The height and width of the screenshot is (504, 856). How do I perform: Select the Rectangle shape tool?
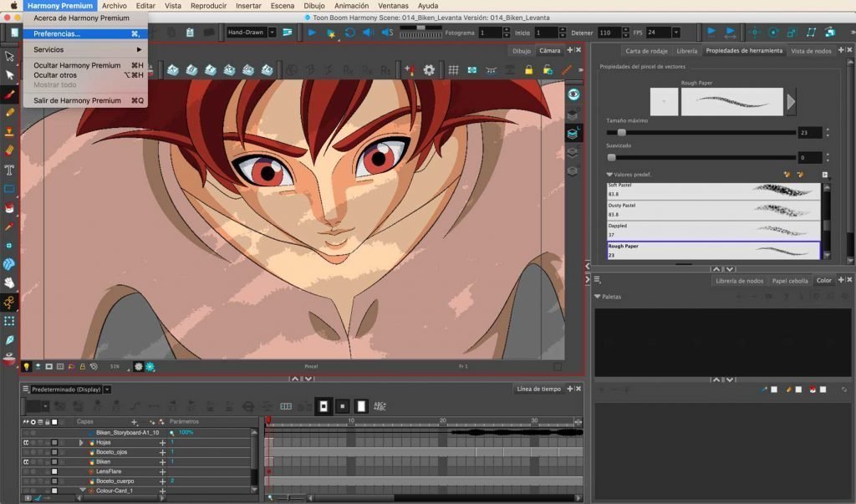pos(9,189)
